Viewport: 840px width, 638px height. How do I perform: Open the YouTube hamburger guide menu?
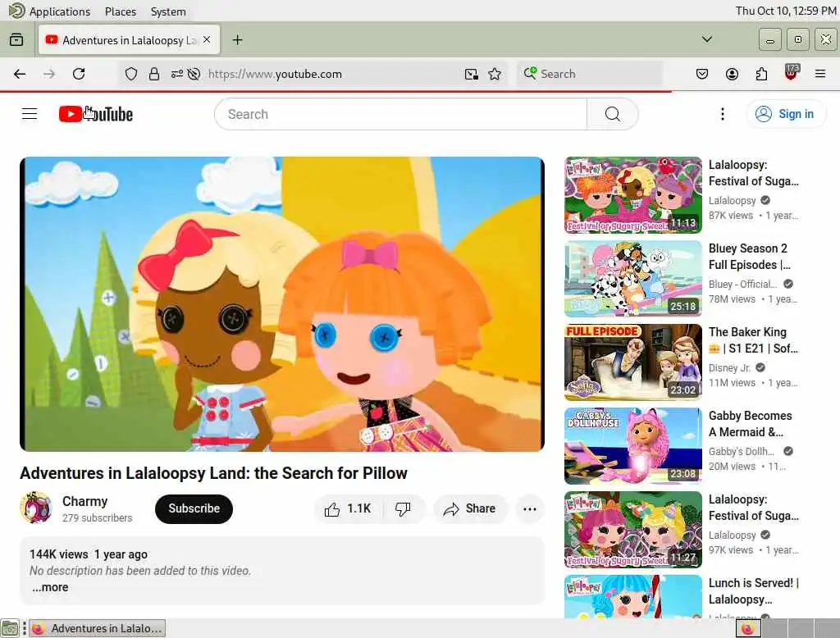pos(30,114)
